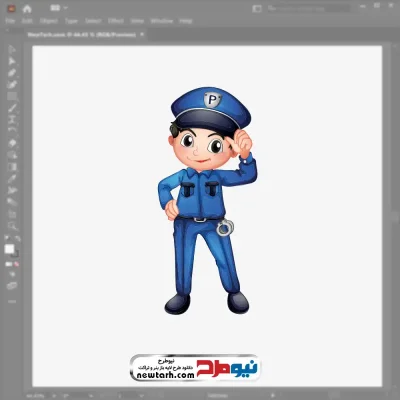Click swap fill and stroke arrow
This screenshot has width=400, height=400.
point(18,238)
